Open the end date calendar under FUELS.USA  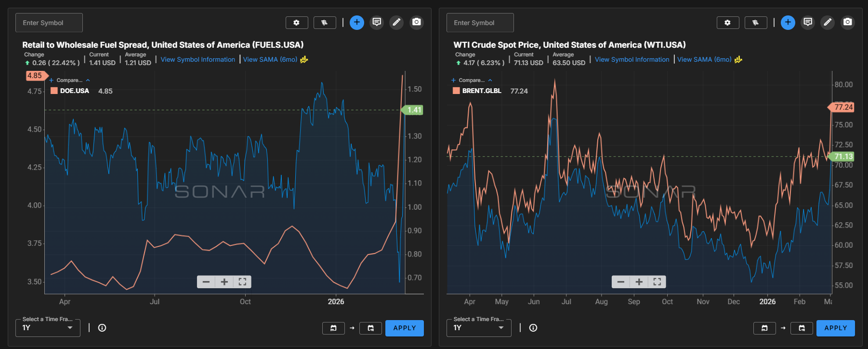371,328
